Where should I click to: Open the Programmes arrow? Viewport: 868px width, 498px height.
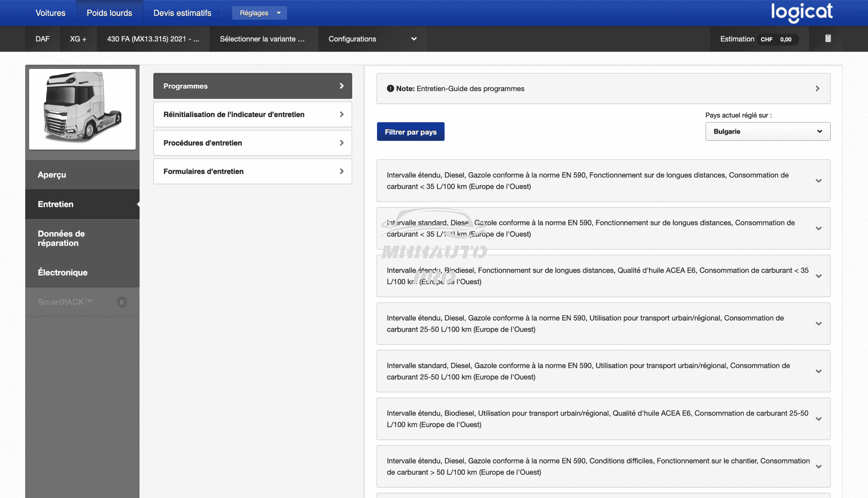click(x=341, y=86)
